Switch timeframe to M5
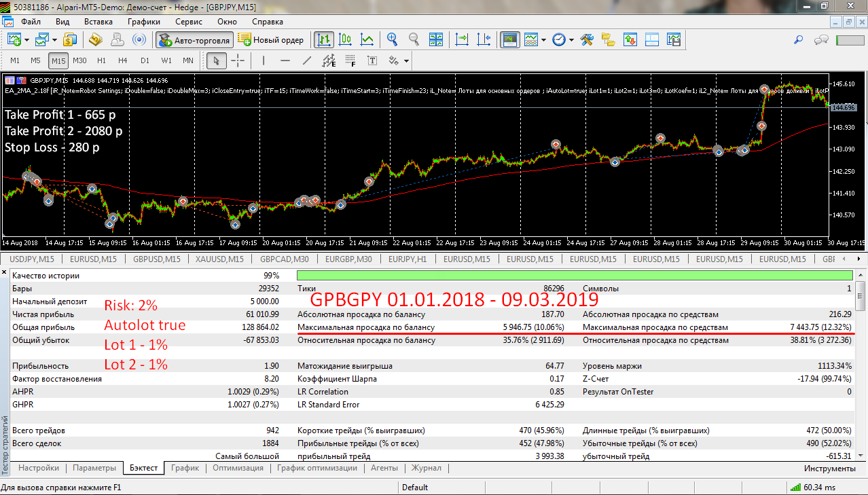Viewport: 868px width, 495px height. coord(36,60)
